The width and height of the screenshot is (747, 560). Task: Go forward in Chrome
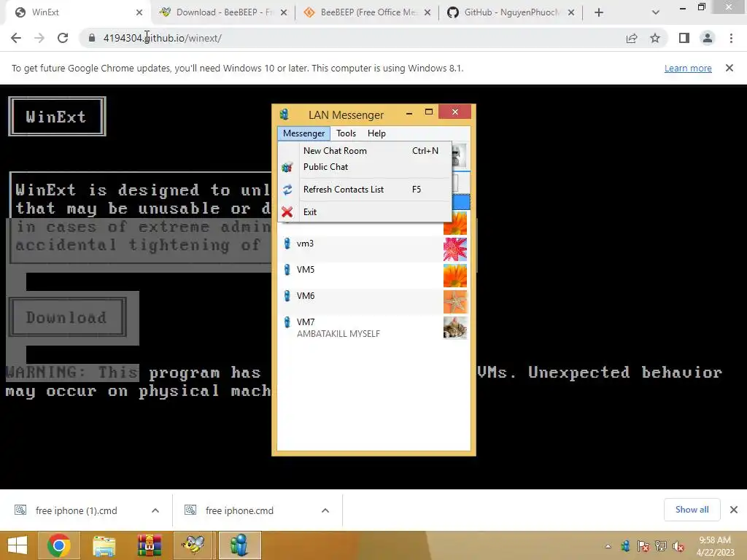tap(39, 38)
